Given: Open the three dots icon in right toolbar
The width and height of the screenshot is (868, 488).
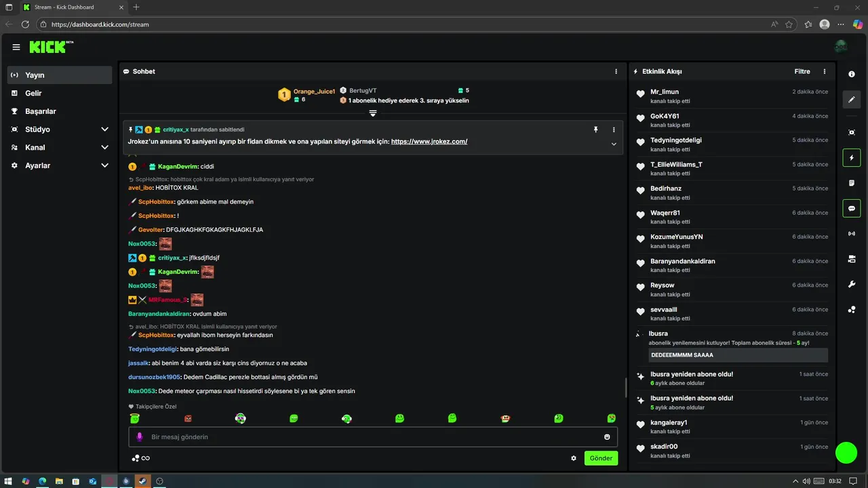Looking at the screenshot, I should (852, 310).
